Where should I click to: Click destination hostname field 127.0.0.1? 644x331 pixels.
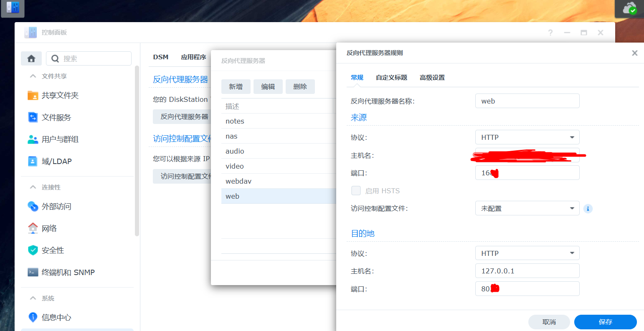point(527,271)
